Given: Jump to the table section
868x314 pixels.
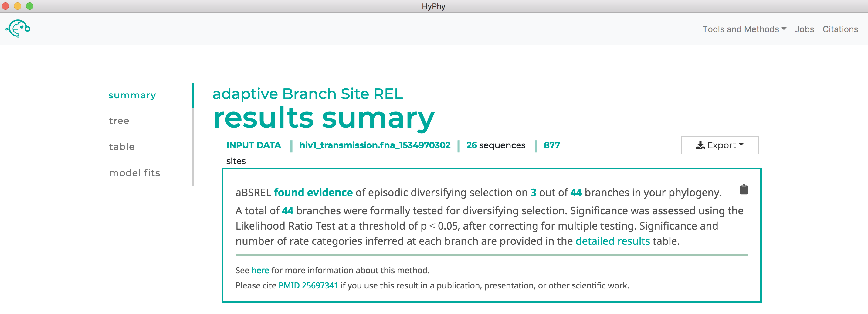Looking at the screenshot, I should pyautogui.click(x=122, y=147).
